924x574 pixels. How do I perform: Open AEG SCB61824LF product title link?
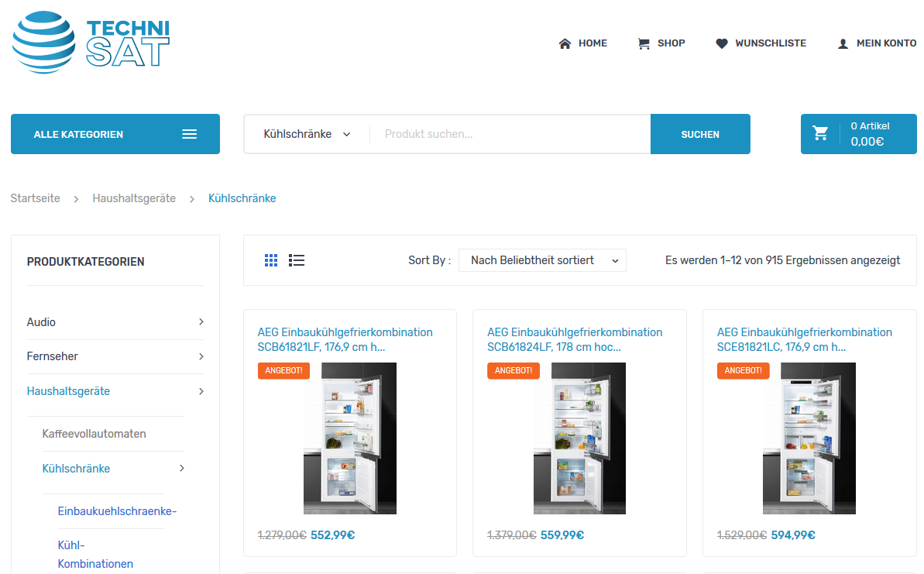pos(575,339)
